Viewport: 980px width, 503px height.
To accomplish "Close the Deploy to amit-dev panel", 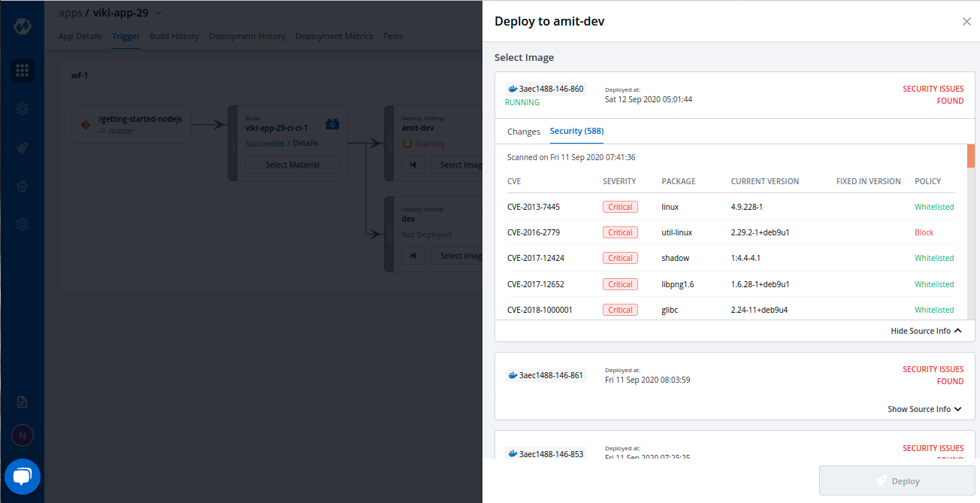I will (966, 22).
